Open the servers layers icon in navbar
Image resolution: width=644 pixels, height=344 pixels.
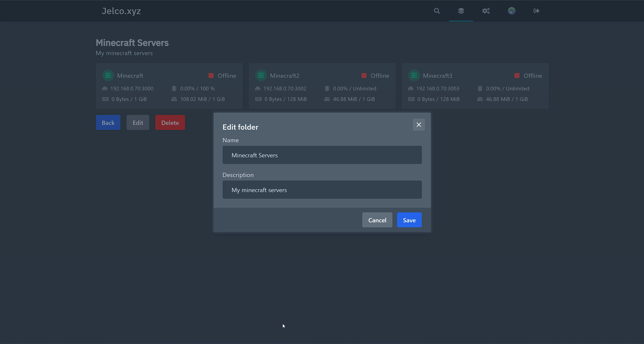(x=461, y=11)
